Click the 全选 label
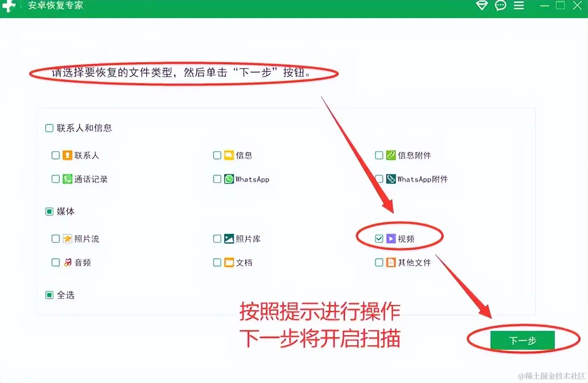The width and height of the screenshot is (588, 383). [x=66, y=295]
